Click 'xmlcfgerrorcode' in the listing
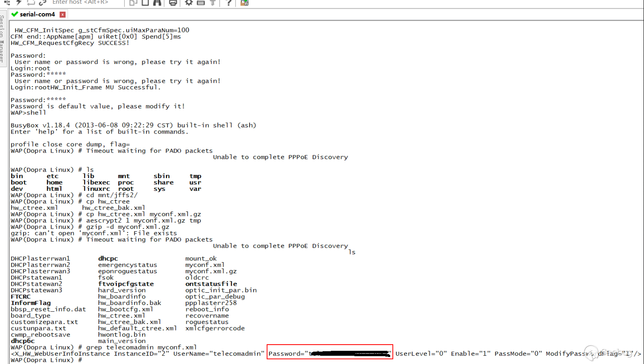The height and width of the screenshot is (364, 644). tap(215, 328)
